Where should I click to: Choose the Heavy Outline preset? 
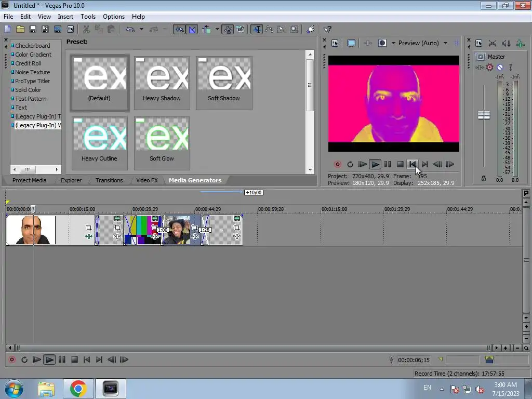[99, 143]
